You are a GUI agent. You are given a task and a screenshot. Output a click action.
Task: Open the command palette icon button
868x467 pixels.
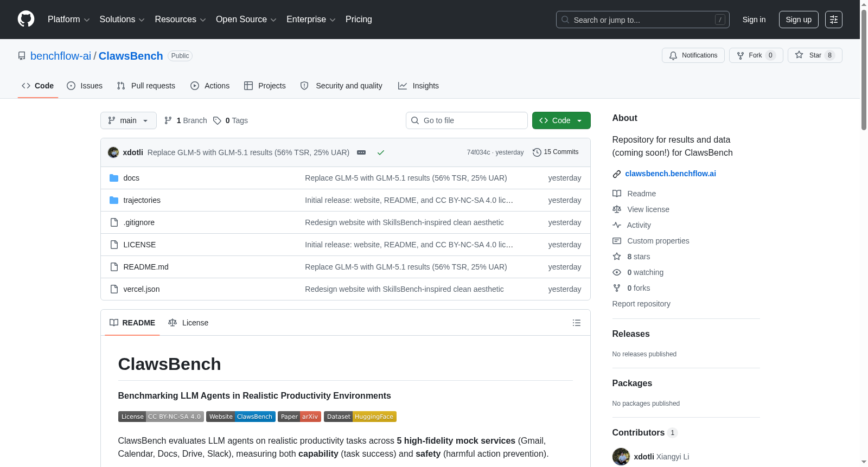[x=834, y=20]
